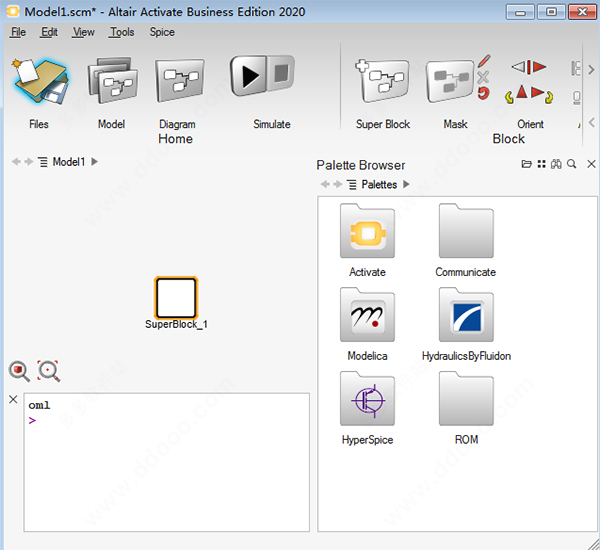Expand the arrow next to Model1 breadcrumb
The height and width of the screenshot is (550, 600).
pos(94,162)
